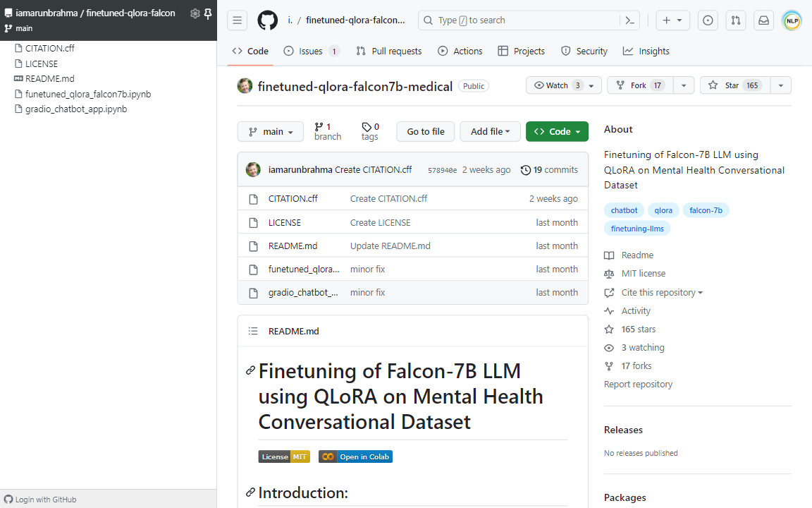
Task: Open the green Code dropdown
Action: (557, 132)
